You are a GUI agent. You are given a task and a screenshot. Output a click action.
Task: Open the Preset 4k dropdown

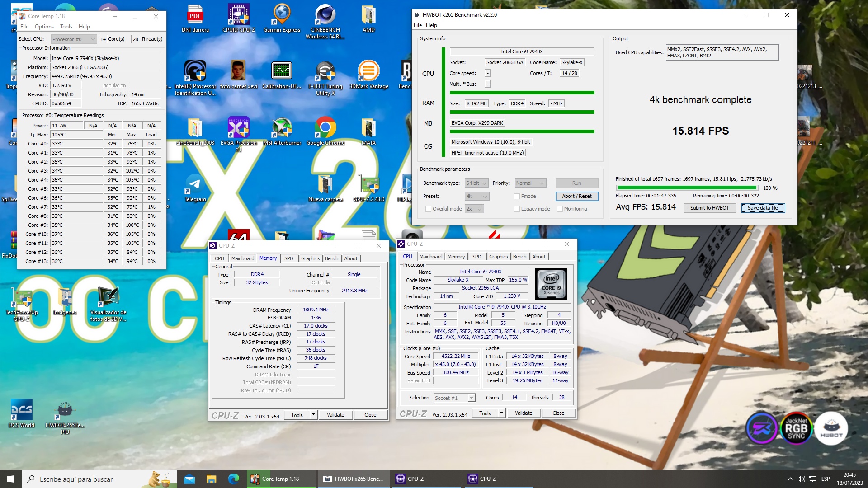click(x=477, y=196)
